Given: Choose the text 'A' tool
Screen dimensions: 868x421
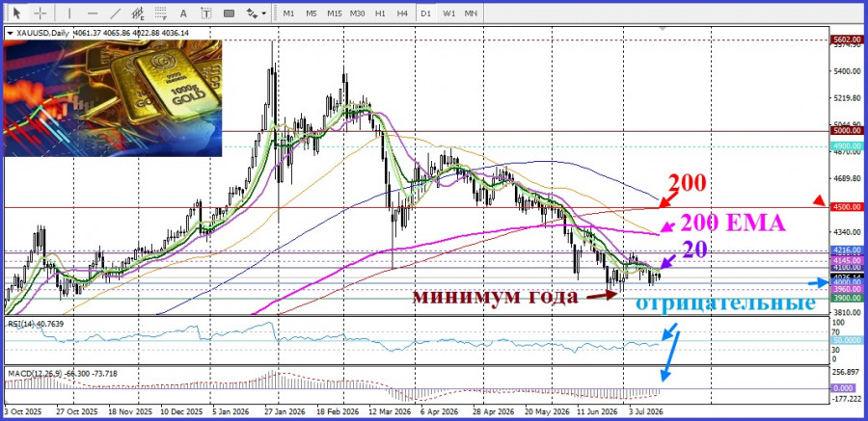Looking at the screenshot, I should pyautogui.click(x=184, y=13).
